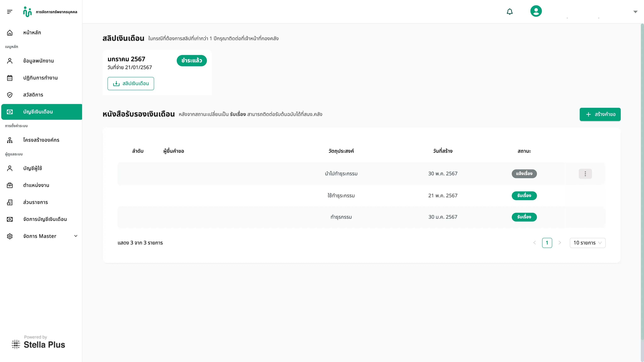Click the หน้าหลัก home icon

10,33
